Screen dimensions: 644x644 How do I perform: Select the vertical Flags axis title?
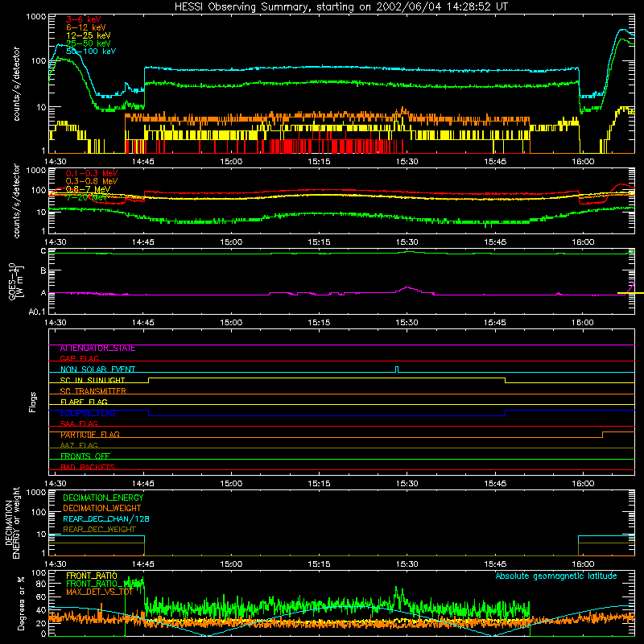pos(33,402)
